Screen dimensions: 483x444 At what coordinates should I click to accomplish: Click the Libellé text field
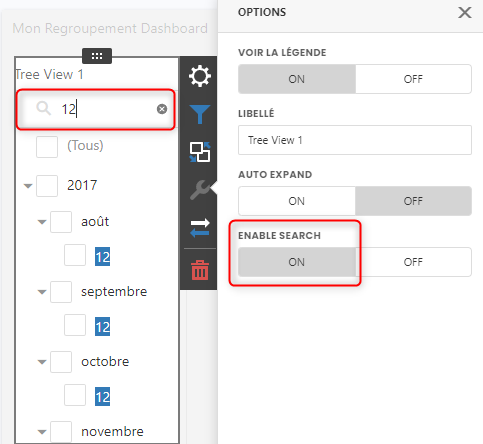pos(355,140)
